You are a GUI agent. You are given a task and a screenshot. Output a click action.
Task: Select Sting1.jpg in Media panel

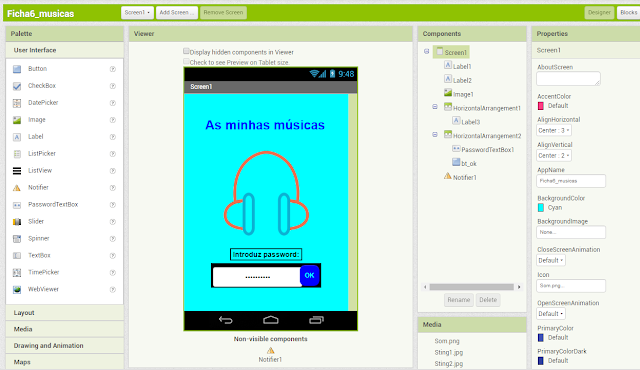(449, 352)
